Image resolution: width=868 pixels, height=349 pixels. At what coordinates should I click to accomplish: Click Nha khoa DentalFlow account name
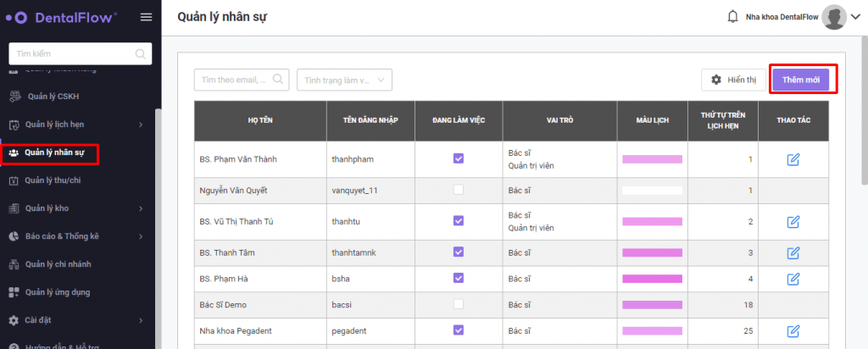tap(782, 18)
